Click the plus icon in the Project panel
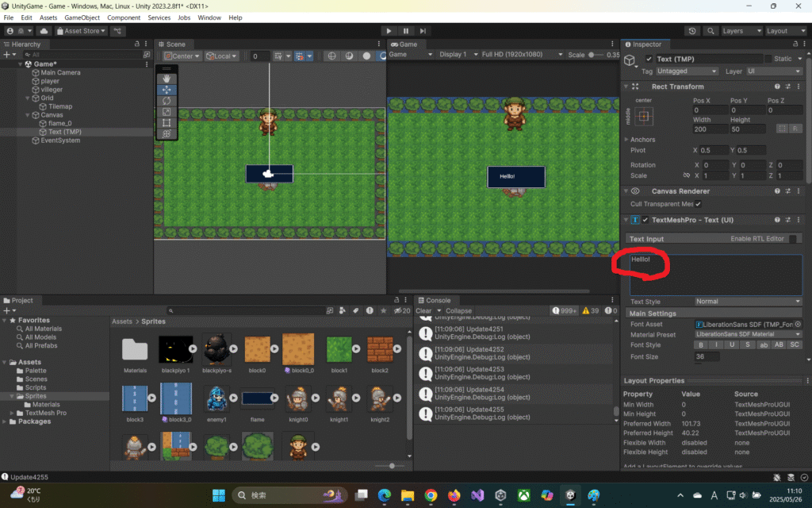Image resolution: width=812 pixels, height=508 pixels. point(6,310)
